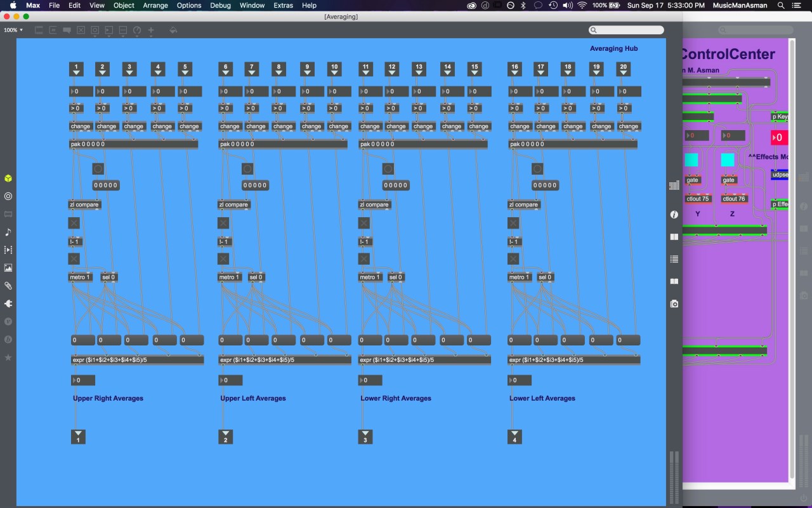
Task: Toggle the cyan square above Y gate
Action: (x=691, y=159)
